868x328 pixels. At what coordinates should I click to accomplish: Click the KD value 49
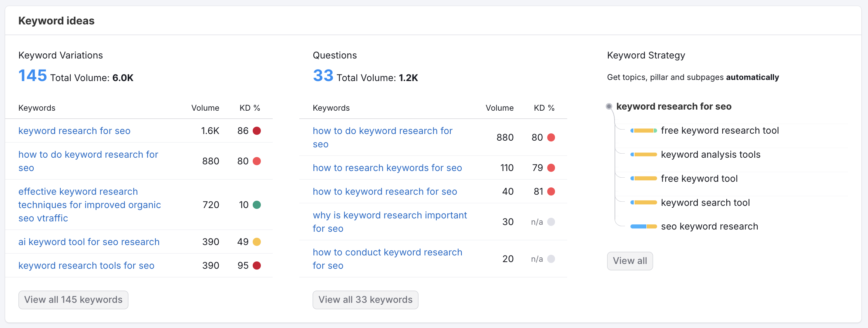243,242
